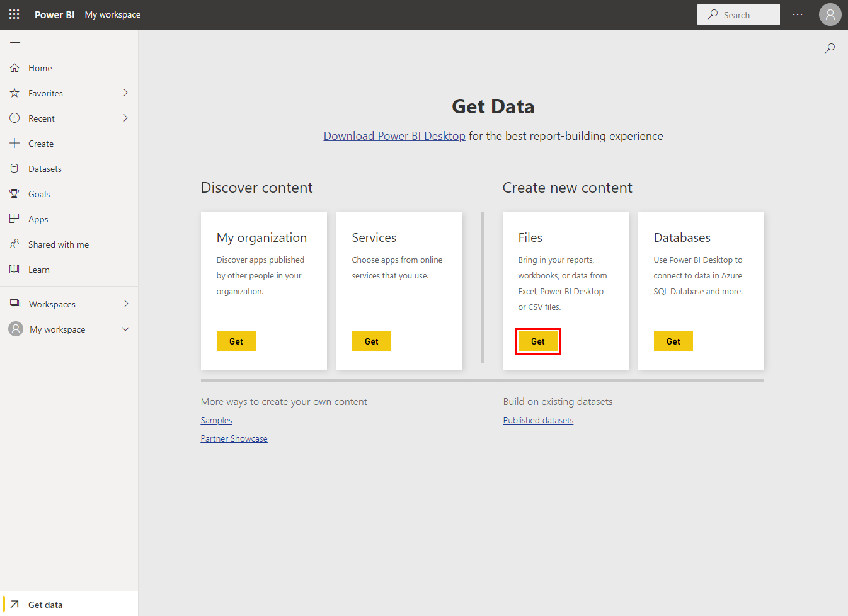This screenshot has height=616, width=848.
Task: Open the Published datasets link
Action: tap(538, 420)
